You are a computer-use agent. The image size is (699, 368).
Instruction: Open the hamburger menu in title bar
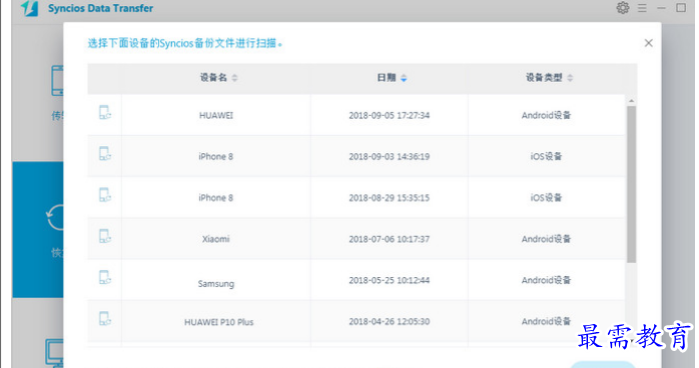click(642, 8)
